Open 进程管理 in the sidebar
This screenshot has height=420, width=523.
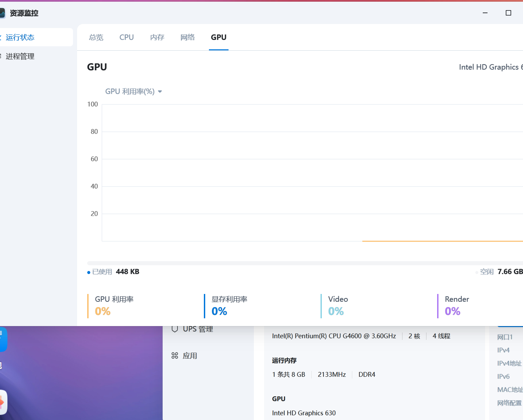pos(37,56)
